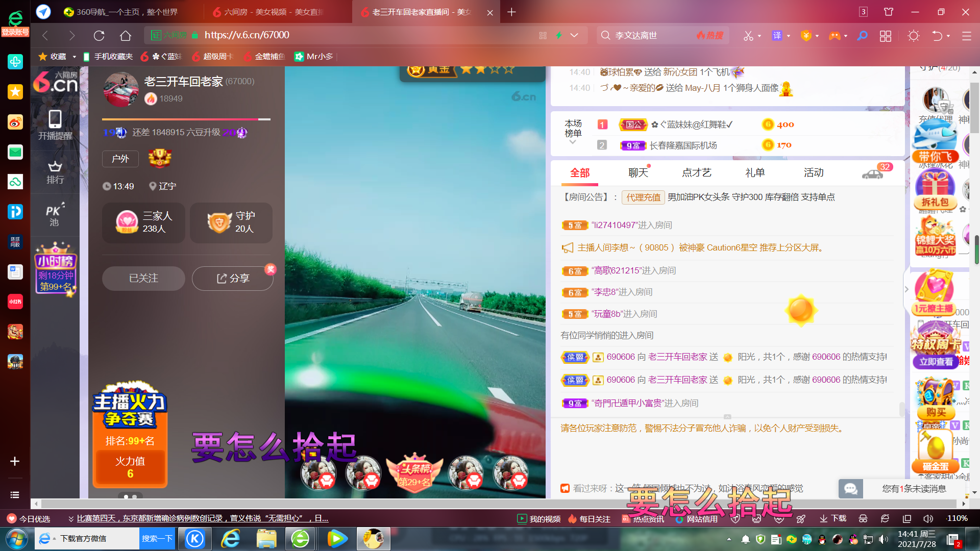980x551 pixels.
Task: Open the green mail icon in sidebar
Action: click(15, 152)
